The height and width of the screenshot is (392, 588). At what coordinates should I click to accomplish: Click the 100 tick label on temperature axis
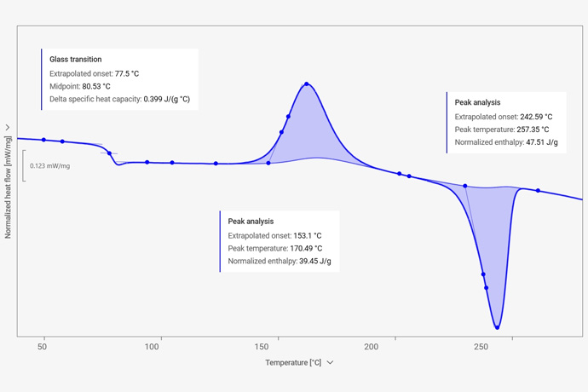pyautogui.click(x=153, y=347)
